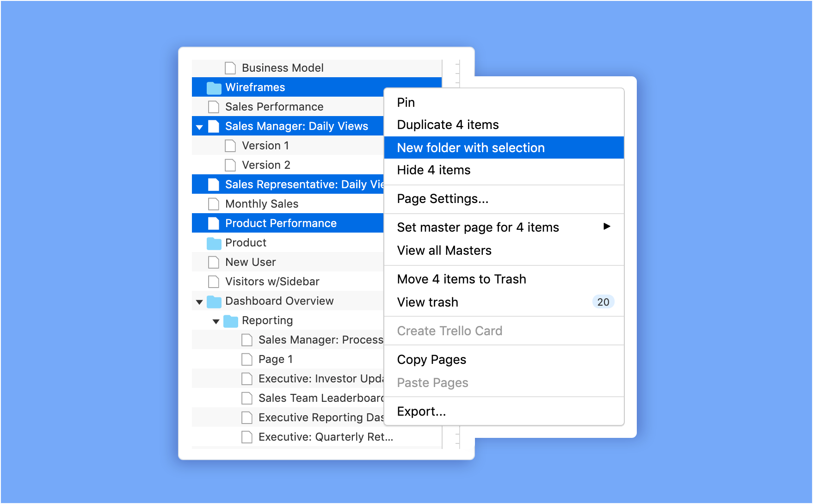Select the Sales Performance page name
This screenshot has width=813, height=504.
point(274,107)
